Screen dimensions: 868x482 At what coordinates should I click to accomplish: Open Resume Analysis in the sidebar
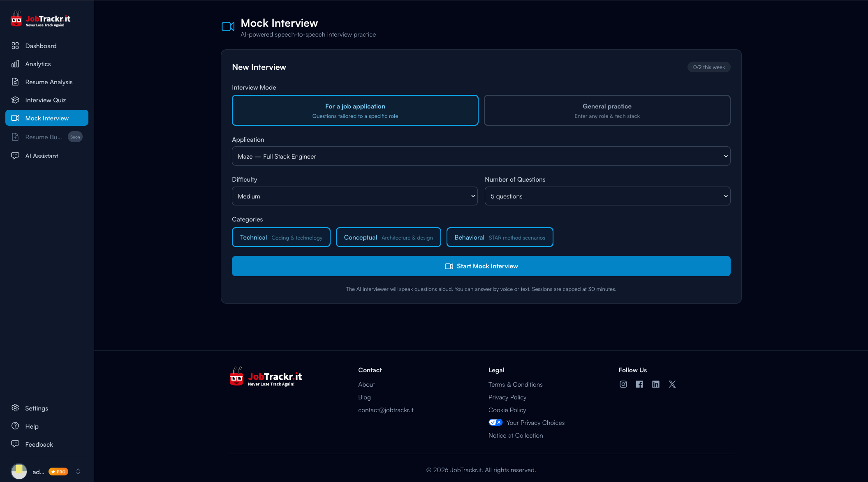[x=48, y=82]
